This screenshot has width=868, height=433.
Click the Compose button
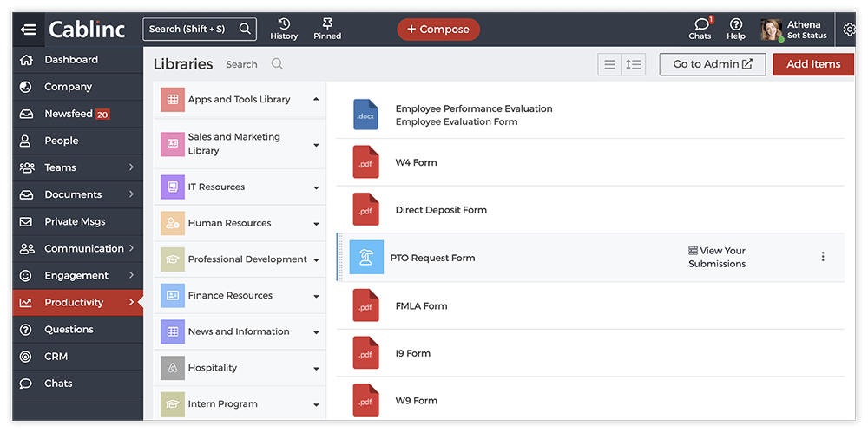438,30
